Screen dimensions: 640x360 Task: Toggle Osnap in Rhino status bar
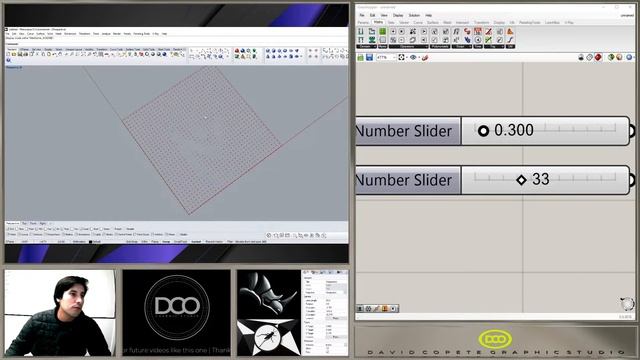(x=166, y=242)
